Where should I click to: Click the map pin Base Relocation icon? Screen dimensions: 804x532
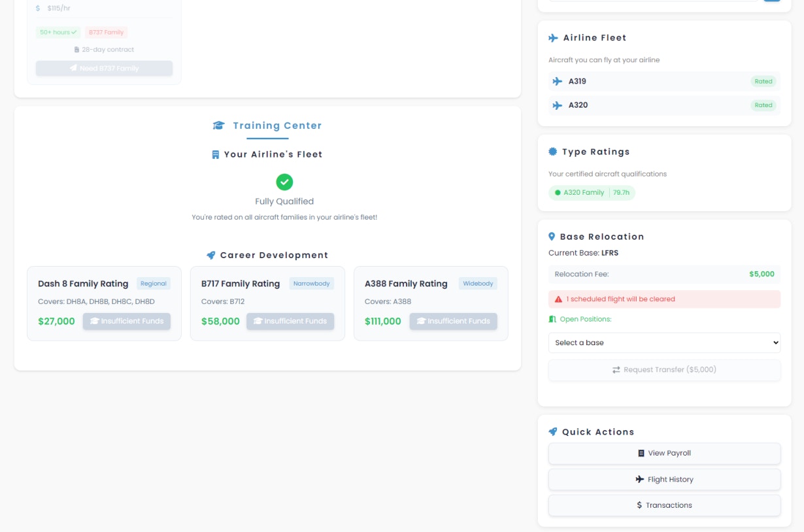coord(552,237)
